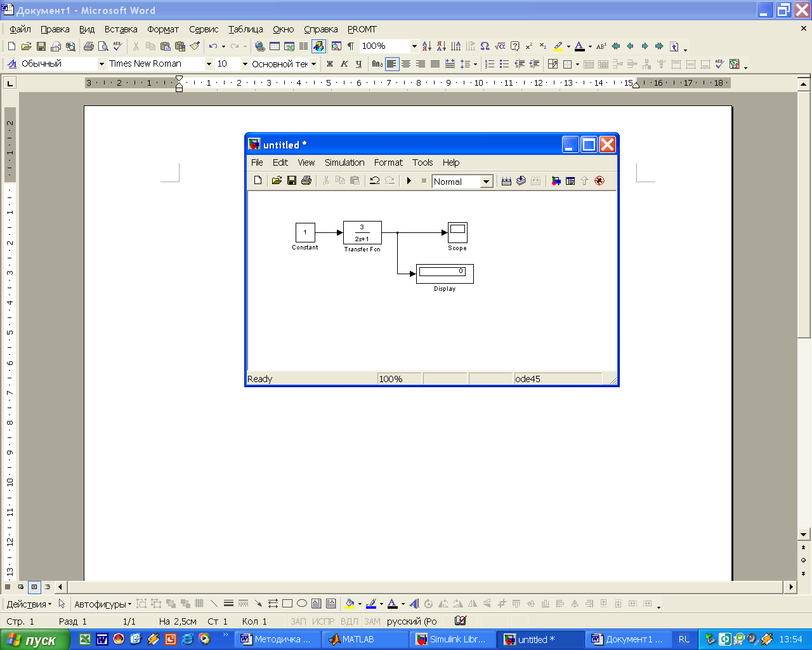Click the Open folder icon
The width and height of the screenshot is (812, 650).
click(26, 46)
